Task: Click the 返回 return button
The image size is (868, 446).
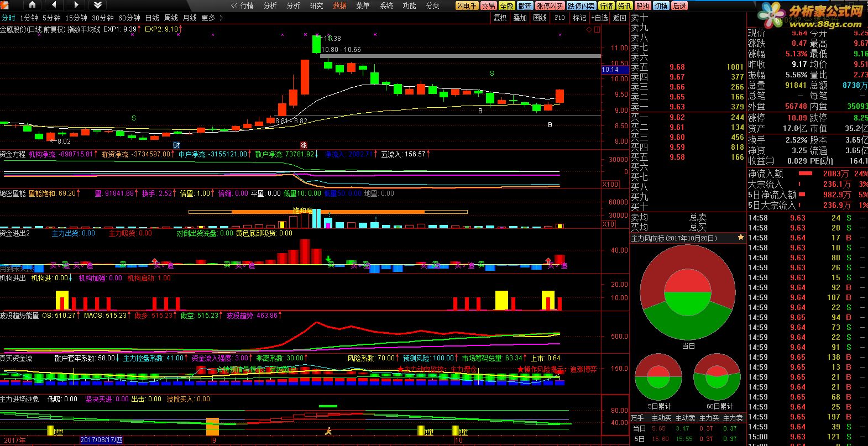Action: pos(619,18)
